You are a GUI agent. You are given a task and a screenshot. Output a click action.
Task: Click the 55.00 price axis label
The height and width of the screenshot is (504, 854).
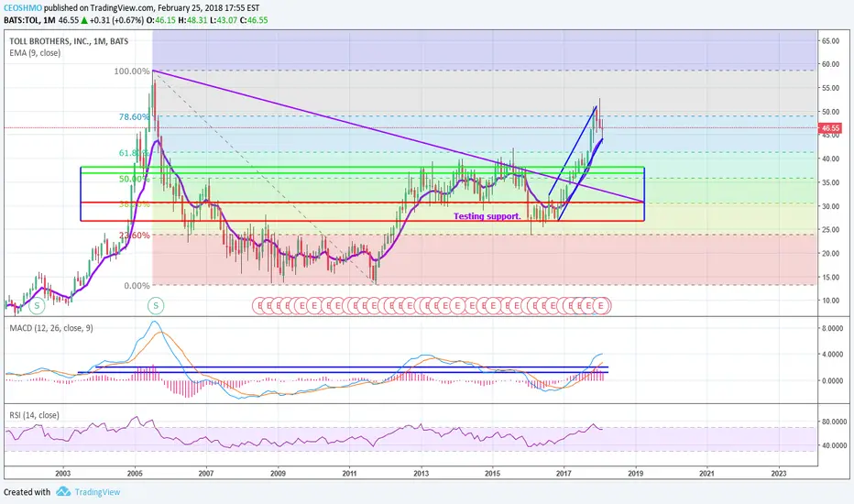(830, 88)
